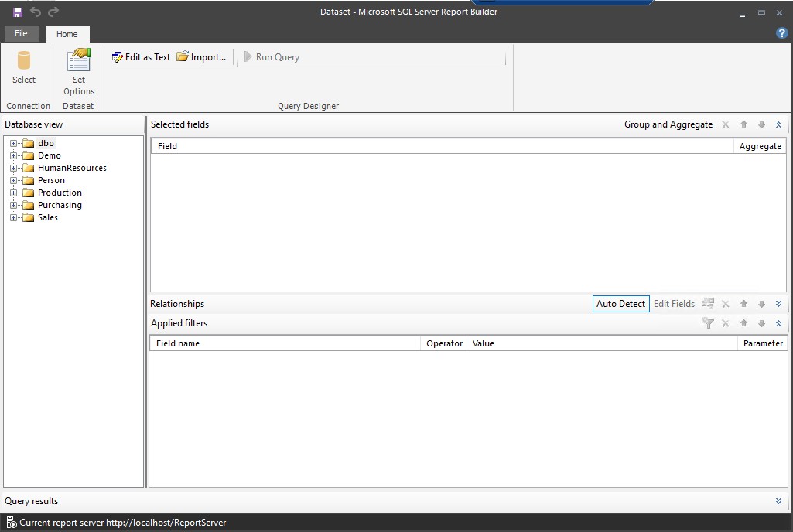Click move up arrow in Applied filters
Image resolution: width=793 pixels, height=532 pixels.
743,323
